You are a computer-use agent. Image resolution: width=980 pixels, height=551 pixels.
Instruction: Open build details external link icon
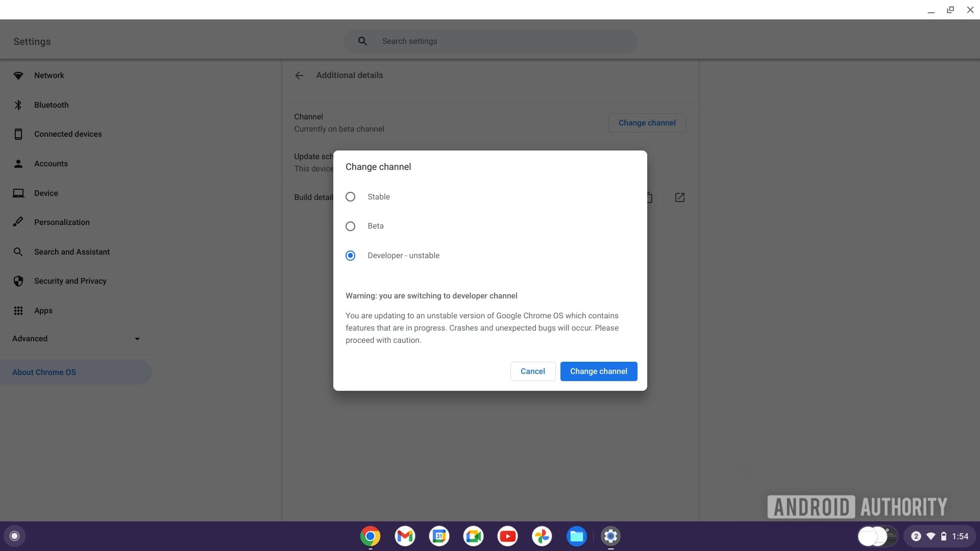pyautogui.click(x=679, y=197)
